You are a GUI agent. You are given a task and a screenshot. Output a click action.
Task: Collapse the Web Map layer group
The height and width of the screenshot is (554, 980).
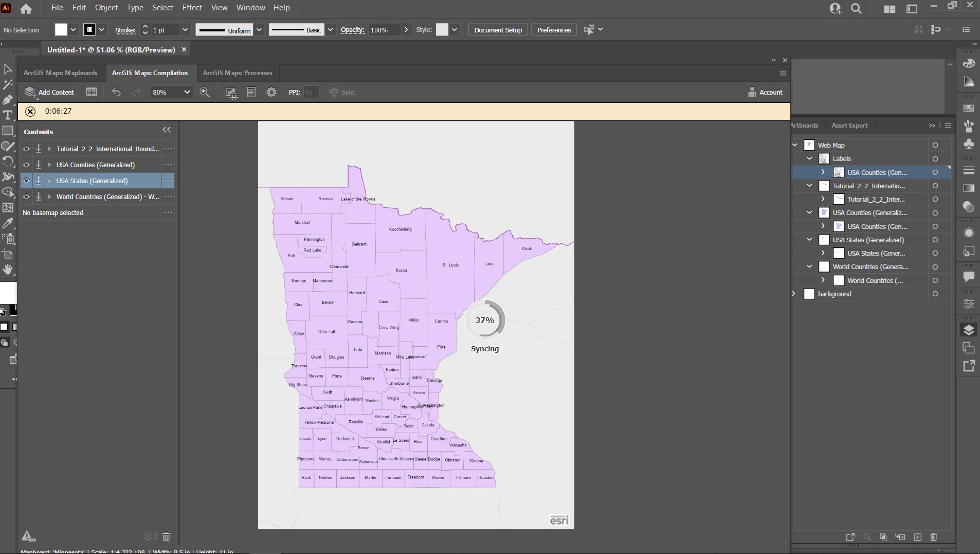[794, 145]
